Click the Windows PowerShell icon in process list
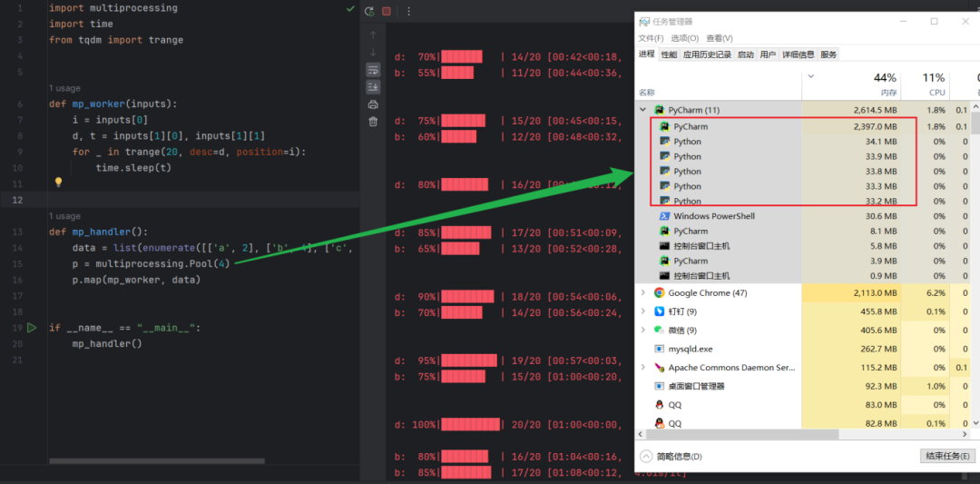Screen dimensions: 980x484 pos(664,216)
